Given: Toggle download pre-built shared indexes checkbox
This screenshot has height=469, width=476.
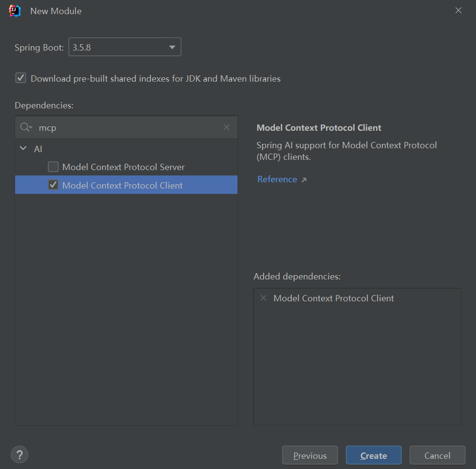Looking at the screenshot, I should (x=20, y=78).
